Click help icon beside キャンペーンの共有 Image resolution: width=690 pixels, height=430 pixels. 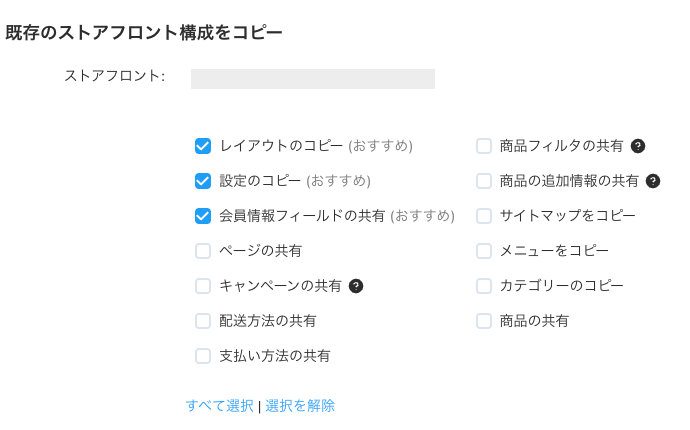point(356,286)
